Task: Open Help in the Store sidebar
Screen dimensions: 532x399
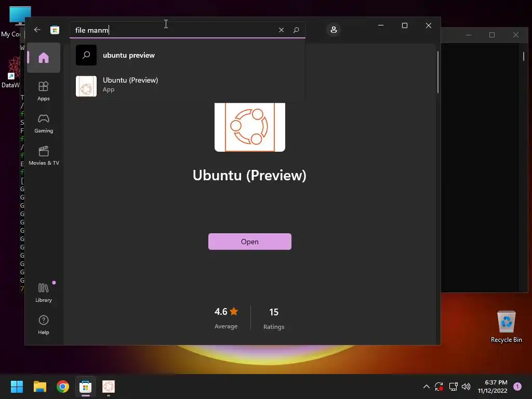Action: [44, 325]
